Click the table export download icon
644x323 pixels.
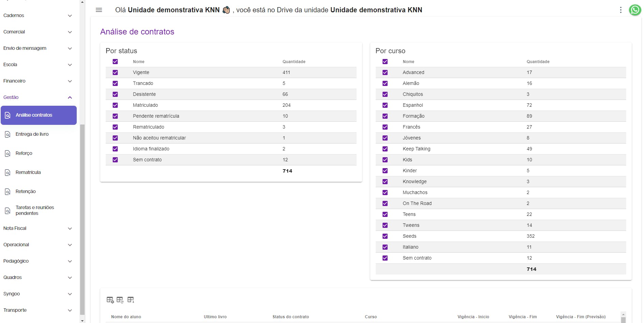(131, 300)
